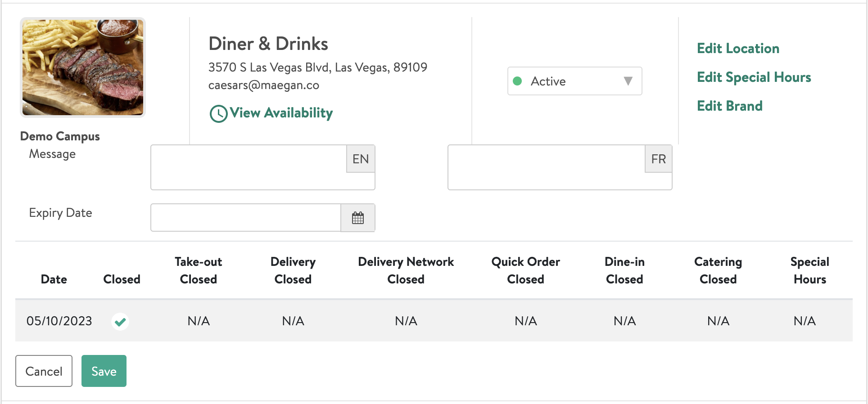Click the dropdown arrow next to Active
This screenshot has height=404, width=868.
[x=628, y=81]
